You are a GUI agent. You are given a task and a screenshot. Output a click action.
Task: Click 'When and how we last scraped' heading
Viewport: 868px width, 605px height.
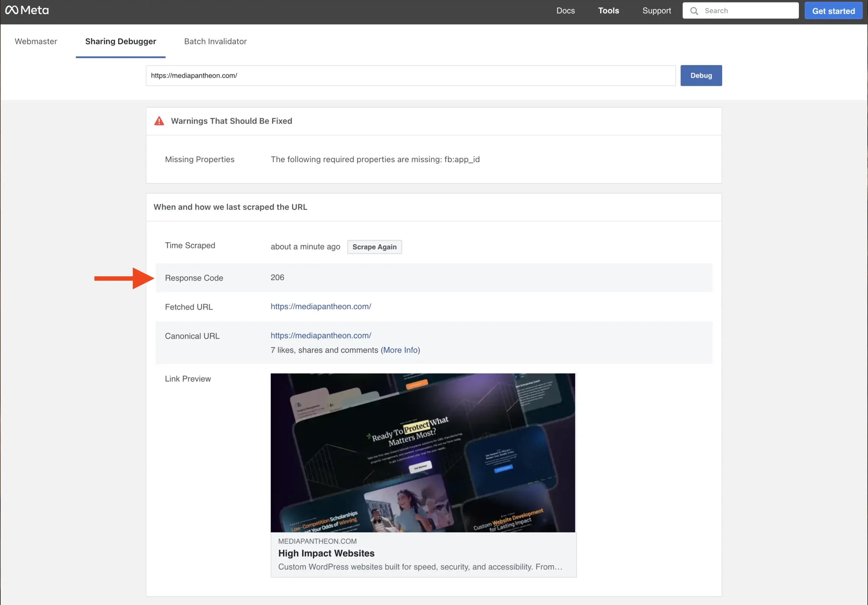point(230,207)
